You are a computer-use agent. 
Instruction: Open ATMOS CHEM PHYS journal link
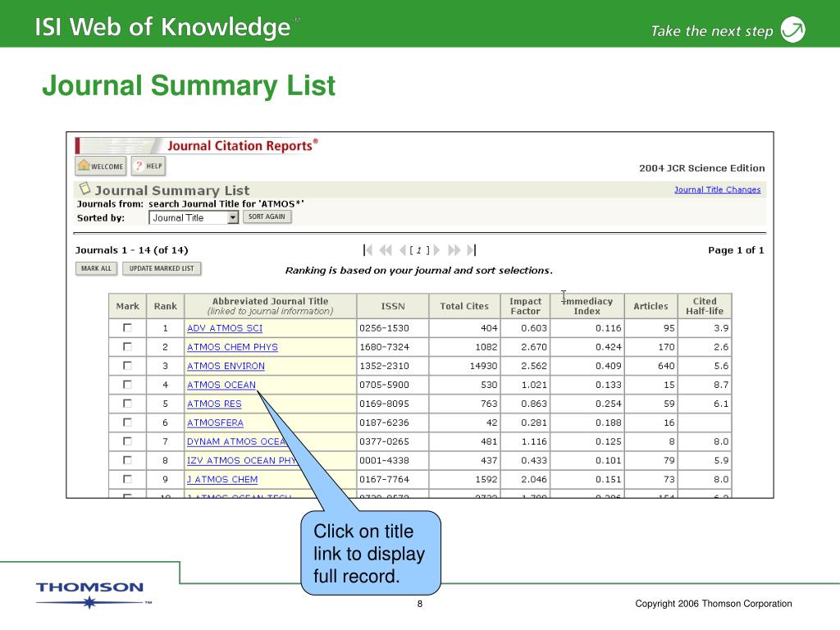click(232, 347)
